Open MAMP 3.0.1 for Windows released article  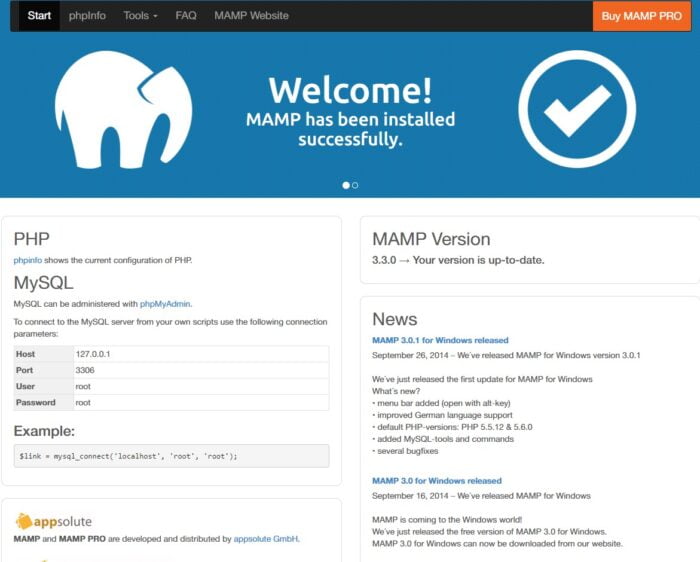point(440,340)
